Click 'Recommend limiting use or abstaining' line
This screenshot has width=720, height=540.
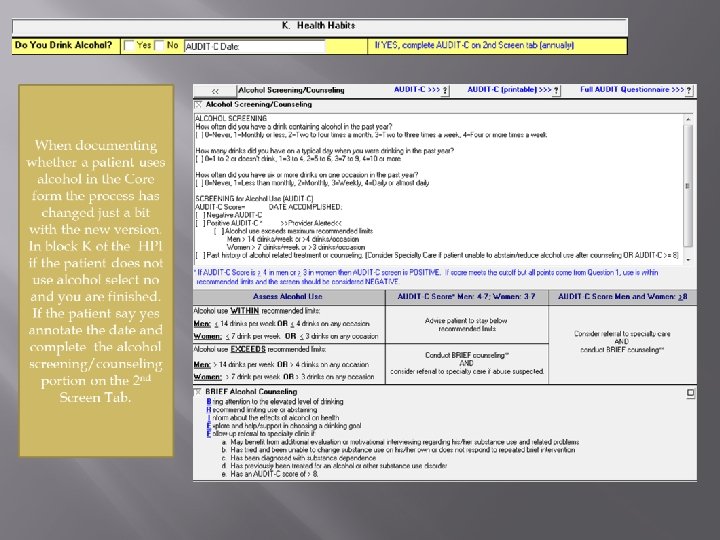pos(262,410)
